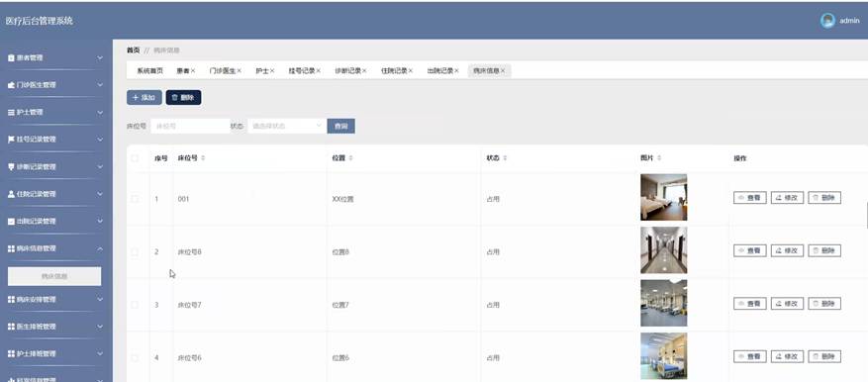
Task: Check the checkbox for row 床位号6
Action: [x=135, y=358]
